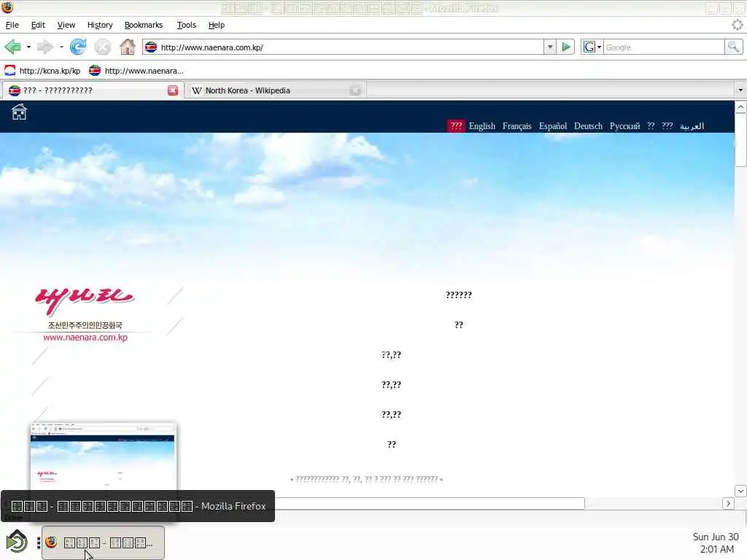
Task: Click the green Back arrow button
Action: (12, 47)
